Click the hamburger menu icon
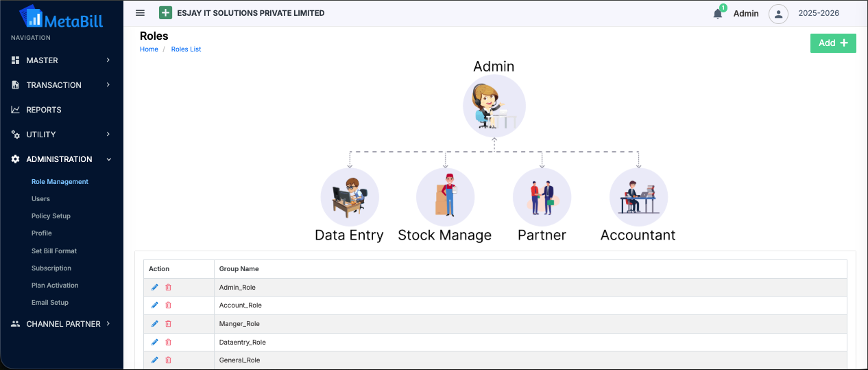868x370 pixels. pos(140,13)
